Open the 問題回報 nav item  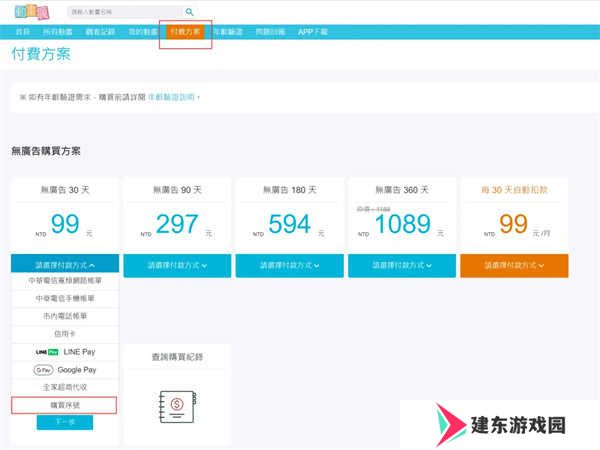270,32
